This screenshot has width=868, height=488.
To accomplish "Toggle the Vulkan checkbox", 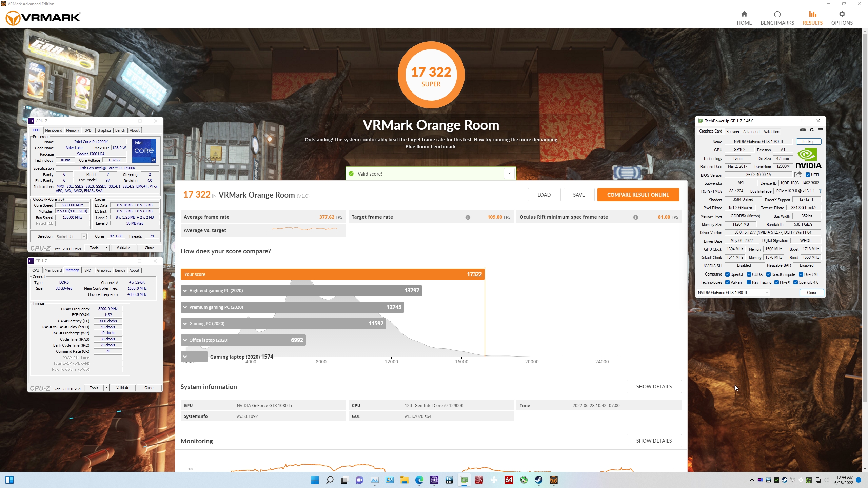I will tap(728, 282).
